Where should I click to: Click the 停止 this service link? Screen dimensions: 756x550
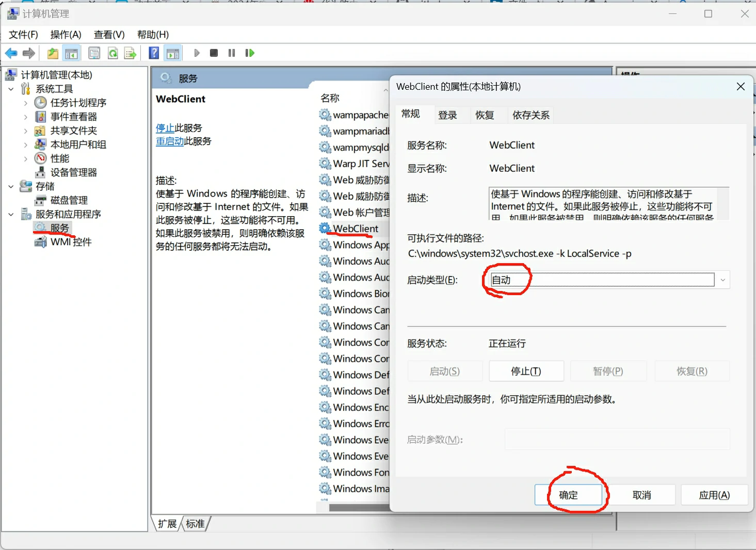[x=165, y=128]
